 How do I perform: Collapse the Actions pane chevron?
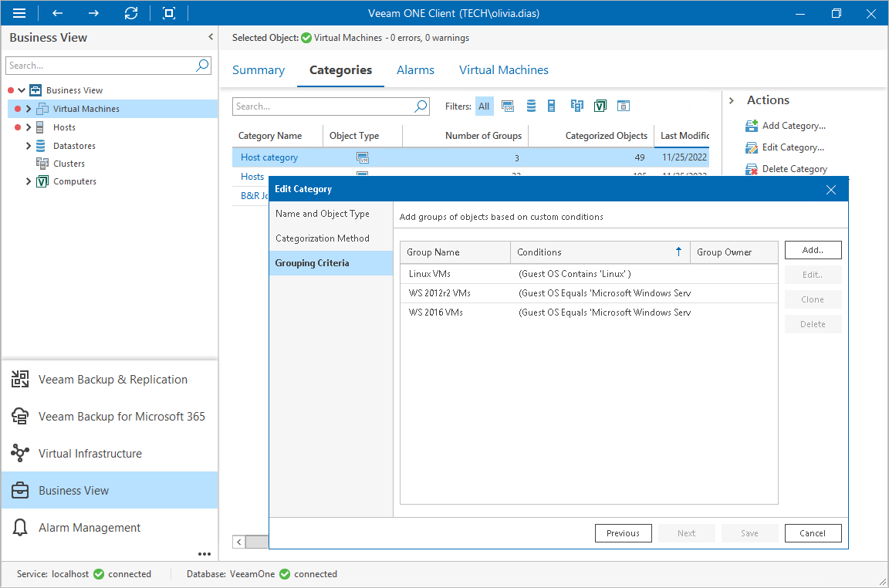pyautogui.click(x=732, y=100)
